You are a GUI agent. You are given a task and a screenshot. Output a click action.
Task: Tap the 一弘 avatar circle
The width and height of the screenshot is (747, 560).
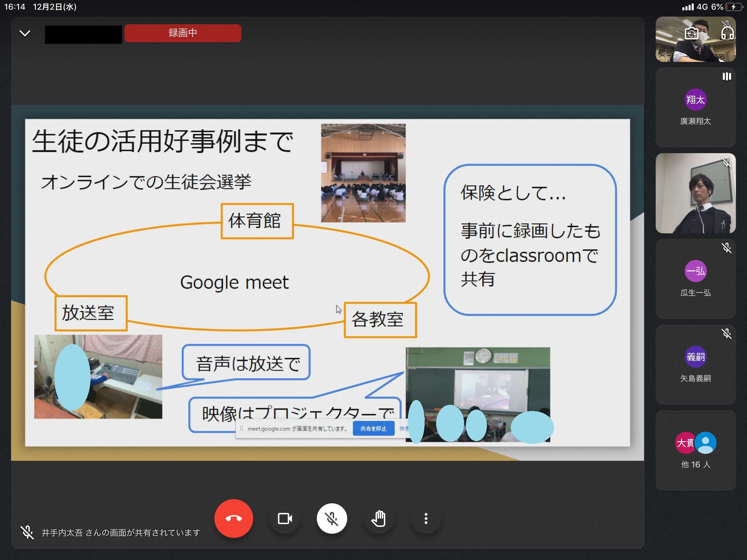click(x=695, y=271)
